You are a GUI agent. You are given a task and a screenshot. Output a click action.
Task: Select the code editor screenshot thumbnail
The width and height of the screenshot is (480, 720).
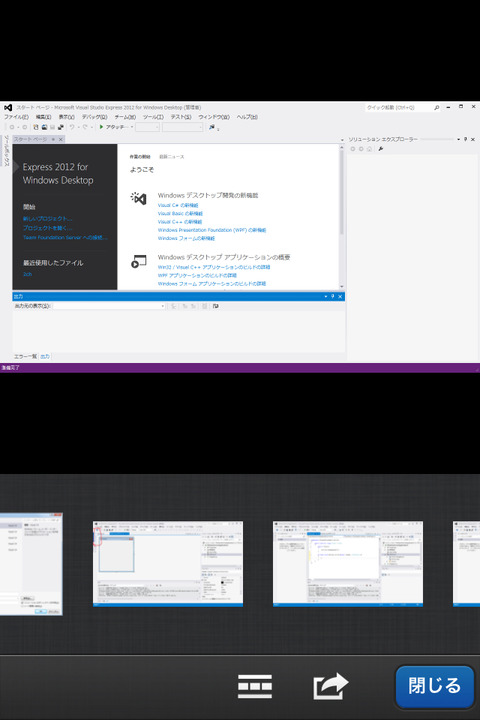[x=348, y=563]
